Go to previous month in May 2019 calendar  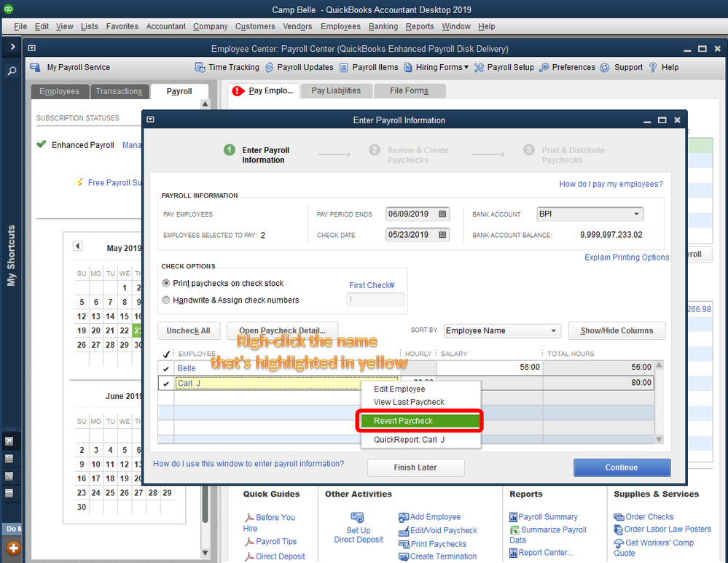point(77,246)
